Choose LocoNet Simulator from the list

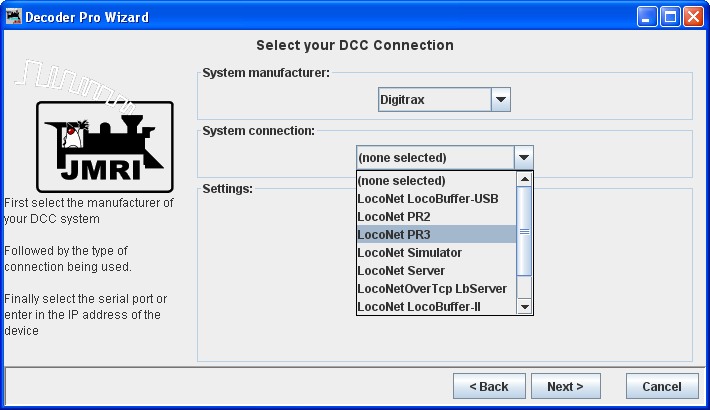tap(436, 252)
